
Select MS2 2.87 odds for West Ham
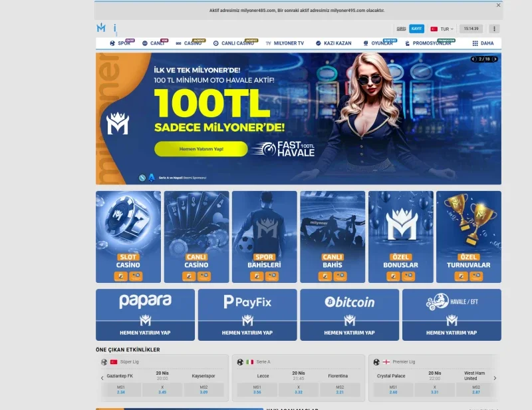(x=476, y=389)
